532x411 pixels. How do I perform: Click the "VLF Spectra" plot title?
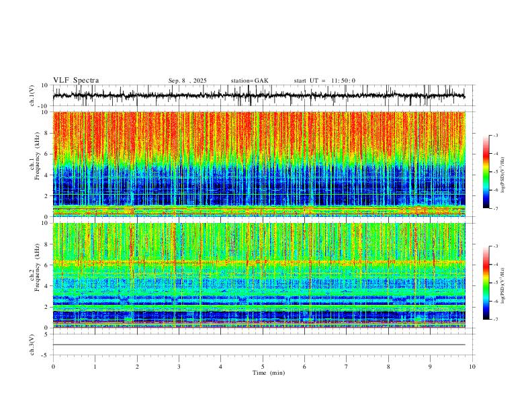pos(76,81)
